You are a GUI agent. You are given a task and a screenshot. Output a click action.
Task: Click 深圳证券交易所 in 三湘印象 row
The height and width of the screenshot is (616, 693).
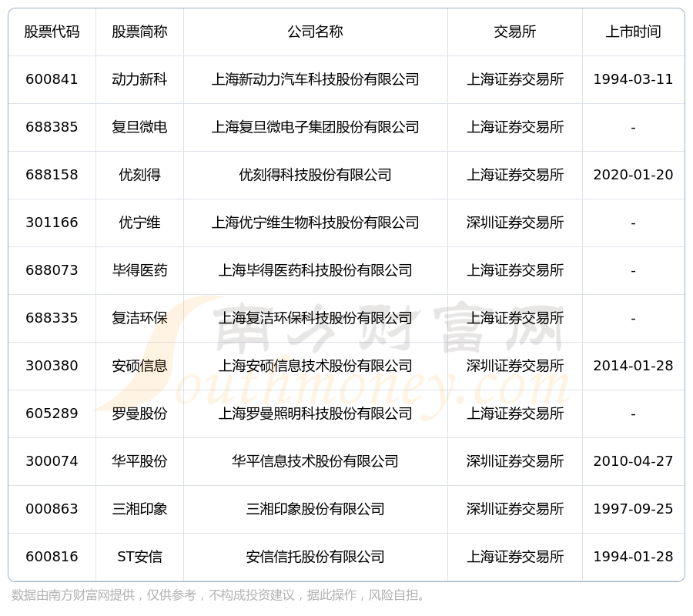[515, 509]
